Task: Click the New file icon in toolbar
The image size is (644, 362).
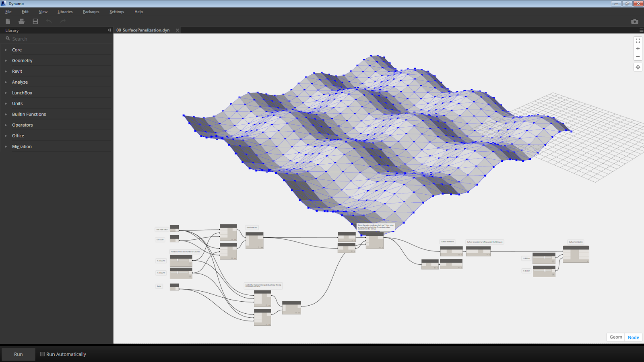Action: tap(8, 21)
